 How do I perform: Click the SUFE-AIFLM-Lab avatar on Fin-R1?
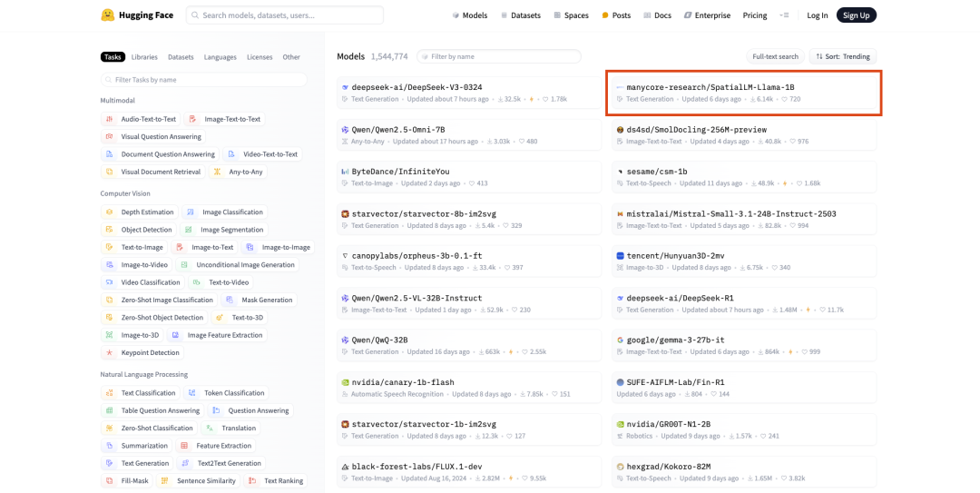(620, 382)
